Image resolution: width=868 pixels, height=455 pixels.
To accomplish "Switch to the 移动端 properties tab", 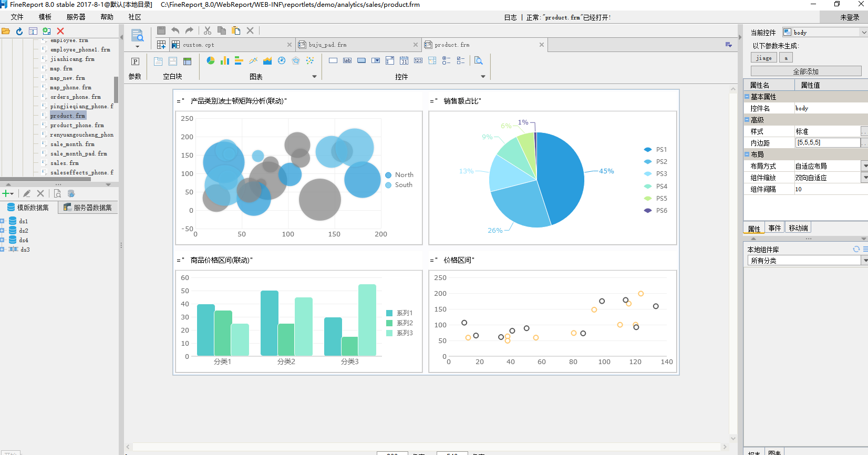I will [x=798, y=228].
